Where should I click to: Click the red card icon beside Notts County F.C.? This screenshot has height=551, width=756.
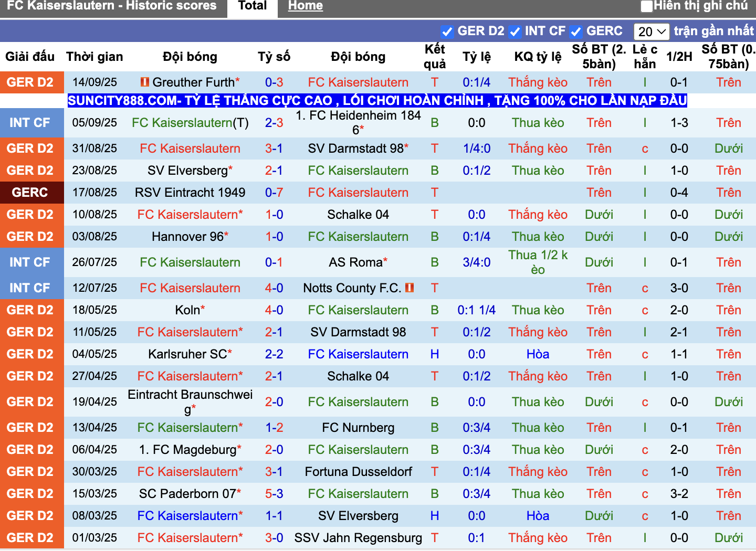[x=409, y=288]
